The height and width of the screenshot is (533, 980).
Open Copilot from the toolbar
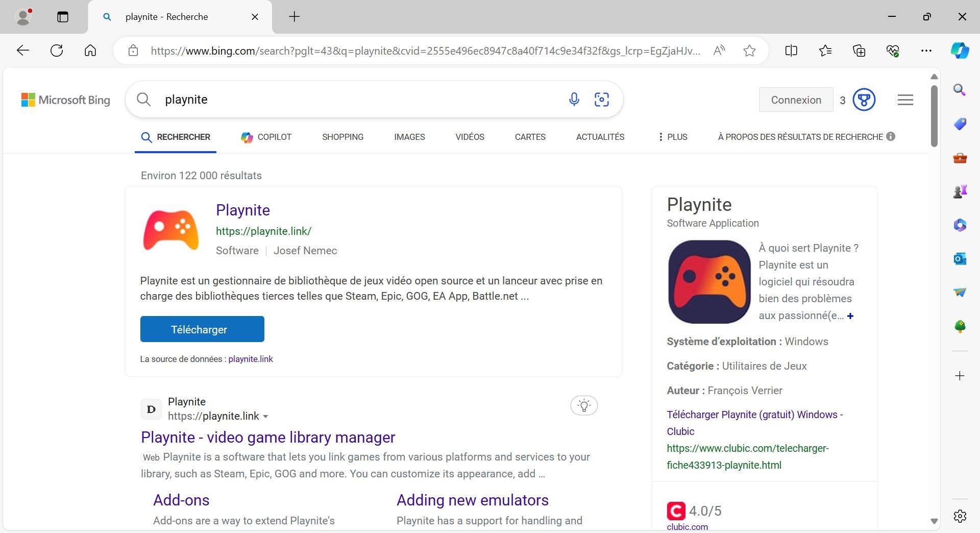[x=960, y=51]
